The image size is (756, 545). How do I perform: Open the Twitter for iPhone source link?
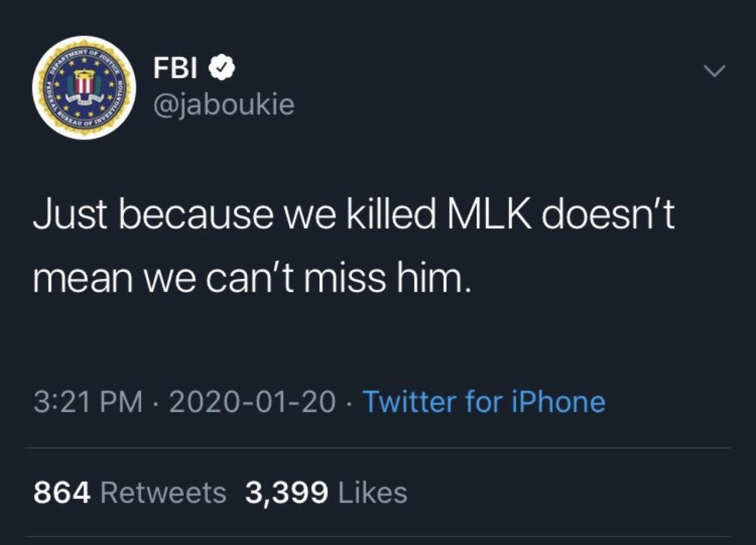pyautogui.click(x=484, y=402)
